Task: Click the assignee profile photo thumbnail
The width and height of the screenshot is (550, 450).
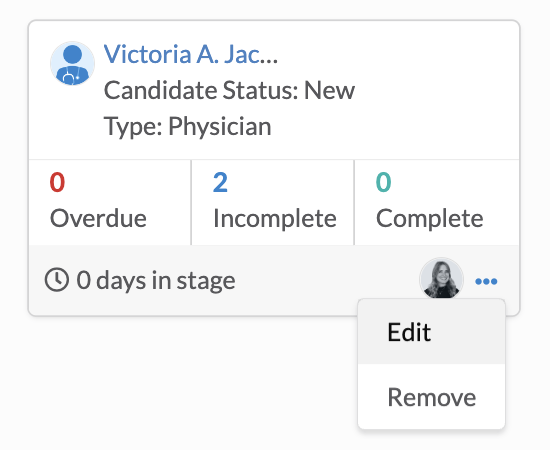Action: [441, 279]
